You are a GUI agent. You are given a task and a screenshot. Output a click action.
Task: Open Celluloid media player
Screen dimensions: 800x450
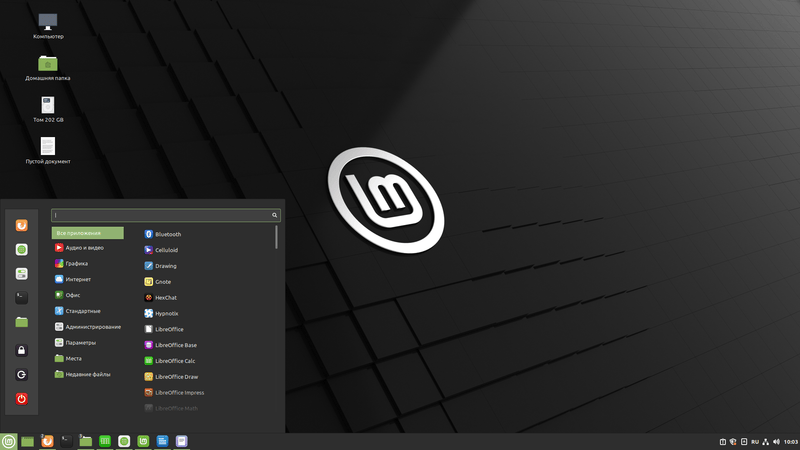tap(166, 250)
